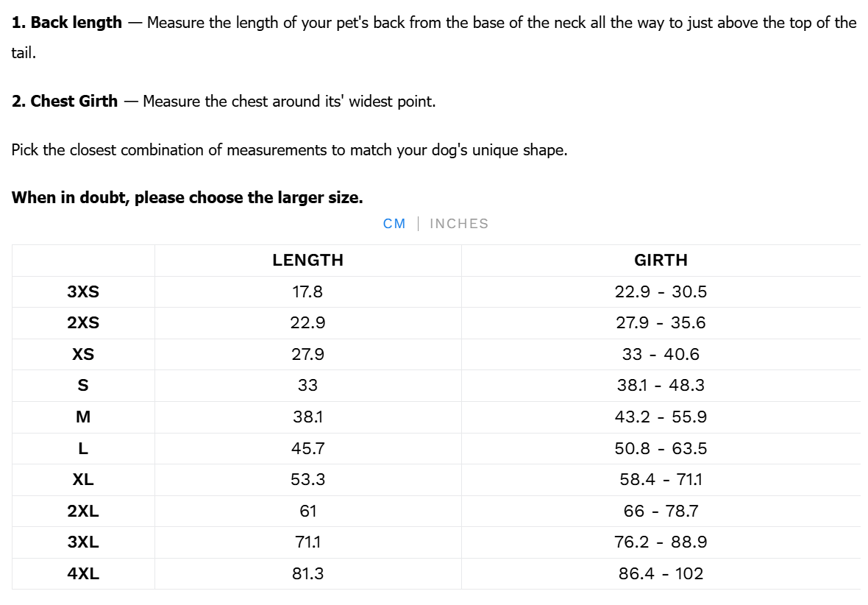Select the XL size row label
The width and height of the screenshot is (868, 605).
pos(83,479)
